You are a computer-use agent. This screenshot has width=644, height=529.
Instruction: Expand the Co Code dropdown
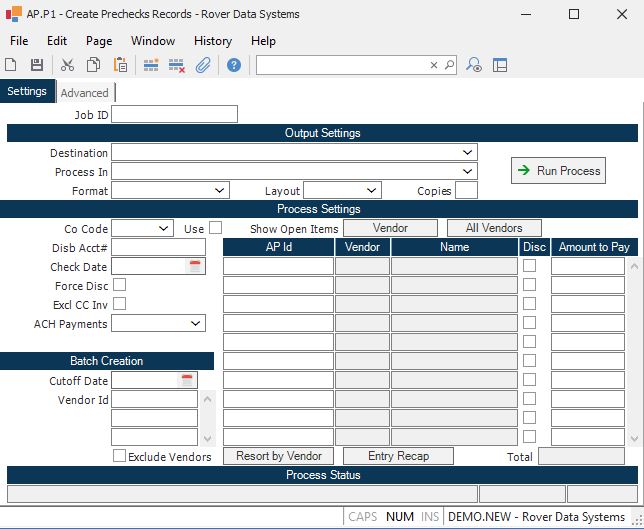coord(164,229)
